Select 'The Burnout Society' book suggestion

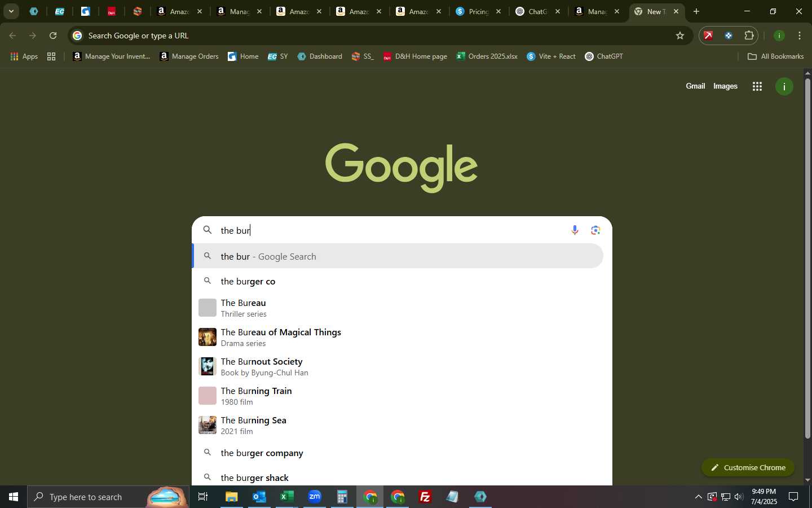click(398, 366)
